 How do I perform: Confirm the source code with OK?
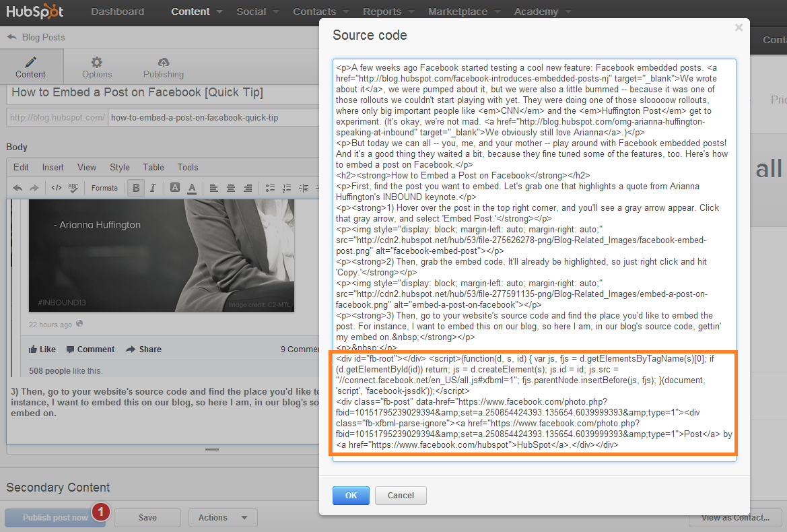coord(351,495)
